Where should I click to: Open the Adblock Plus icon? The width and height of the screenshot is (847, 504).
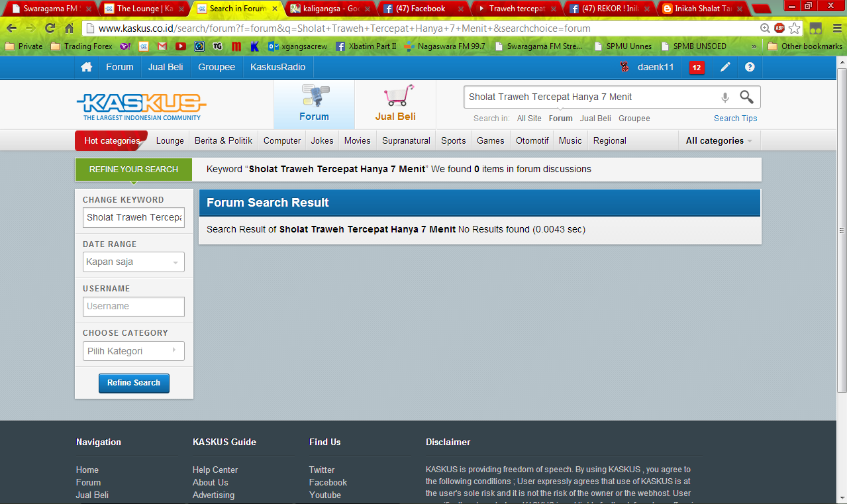779,28
